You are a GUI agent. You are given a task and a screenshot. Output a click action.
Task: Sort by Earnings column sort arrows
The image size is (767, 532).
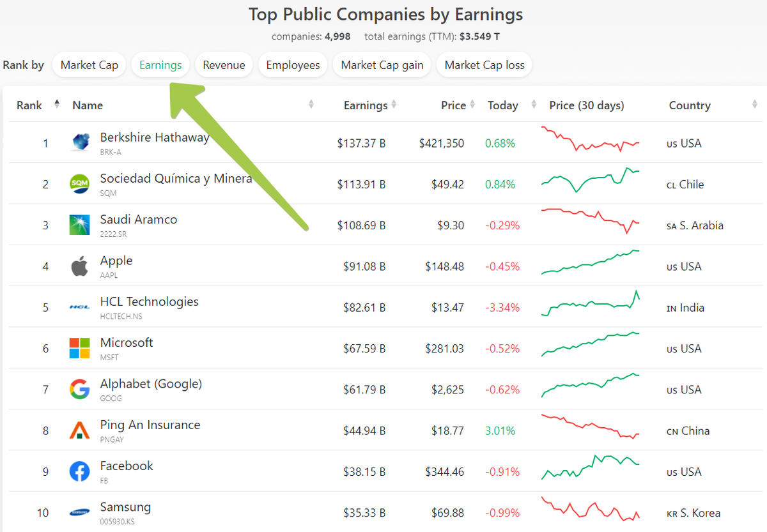click(394, 105)
